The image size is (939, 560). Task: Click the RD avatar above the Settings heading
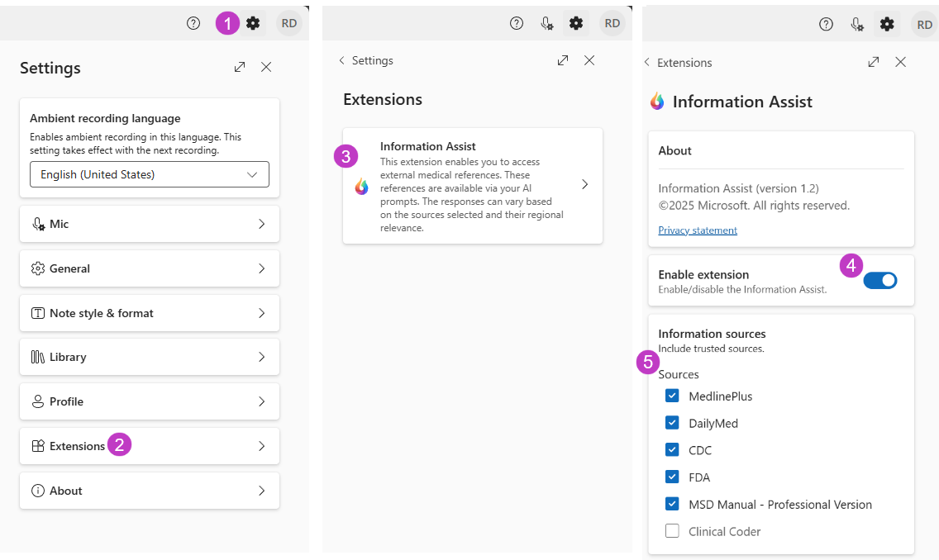(x=289, y=24)
